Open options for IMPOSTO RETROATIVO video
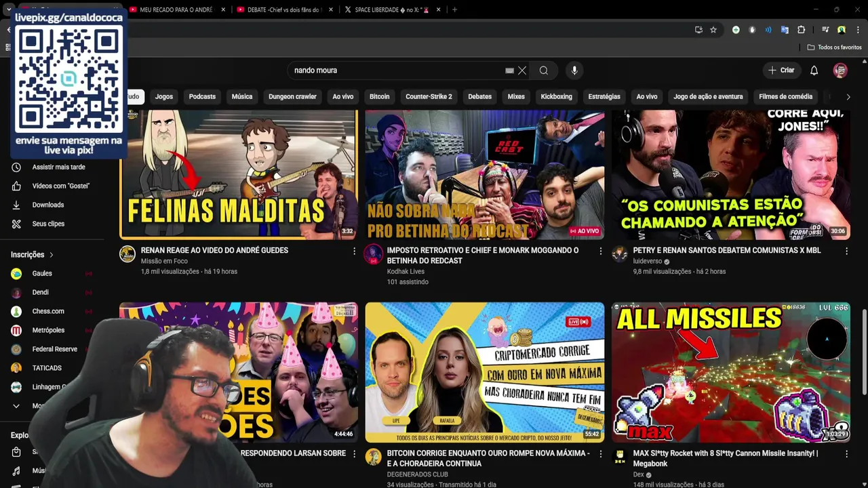Viewport: 868px width, 488px height. click(x=600, y=251)
